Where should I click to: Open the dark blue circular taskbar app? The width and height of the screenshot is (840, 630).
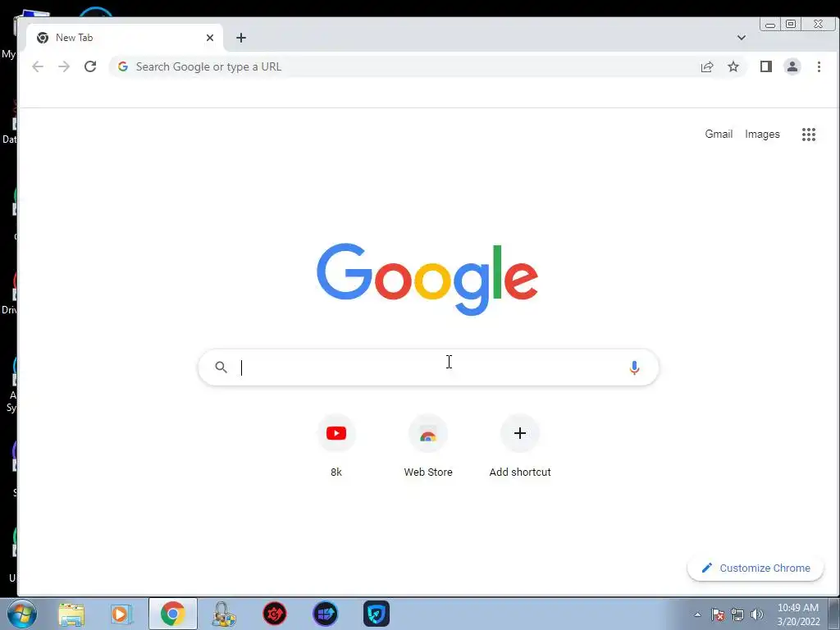tap(325, 614)
